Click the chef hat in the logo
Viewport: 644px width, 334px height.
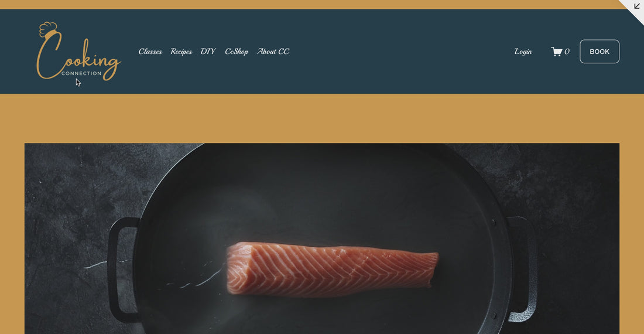47,29
